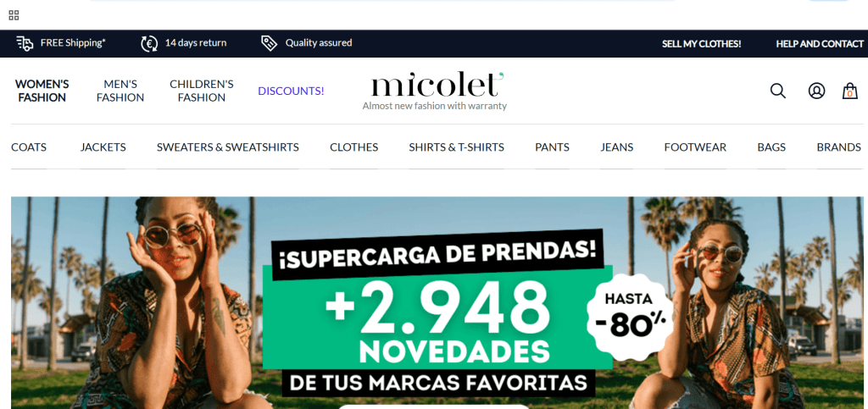Image resolution: width=868 pixels, height=409 pixels.
Task: Open the shopping bag cart icon
Action: click(x=849, y=91)
